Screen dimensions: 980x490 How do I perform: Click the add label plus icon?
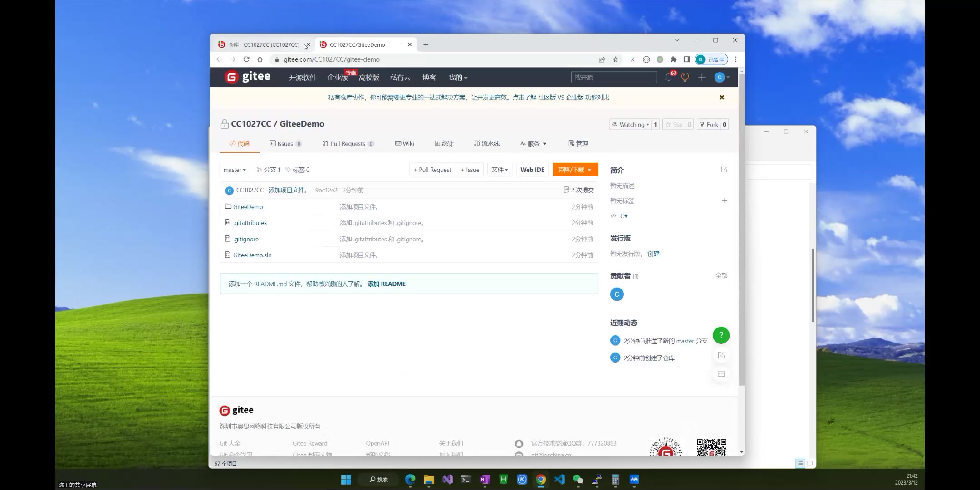(724, 201)
